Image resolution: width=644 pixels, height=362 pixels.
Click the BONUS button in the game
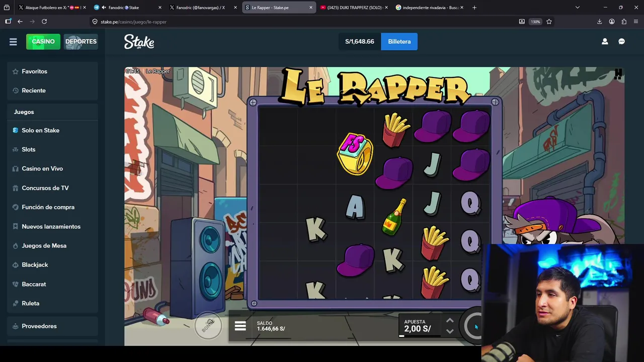208,326
